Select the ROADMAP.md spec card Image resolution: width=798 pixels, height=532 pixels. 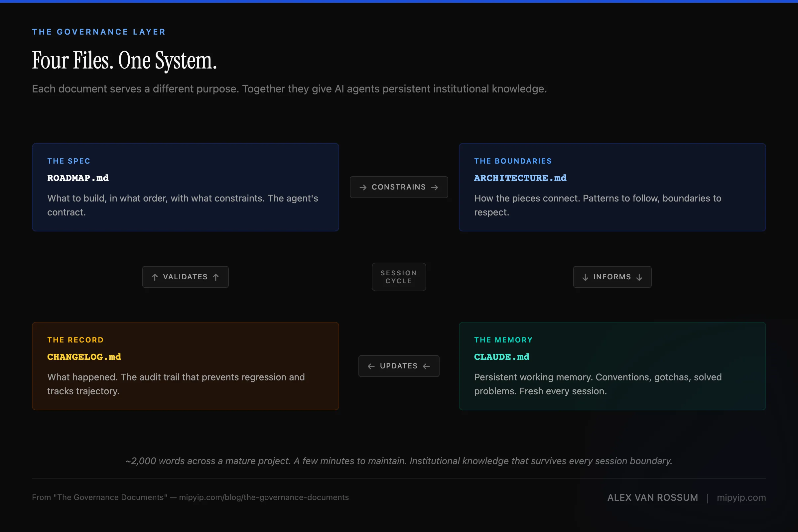[x=185, y=187]
